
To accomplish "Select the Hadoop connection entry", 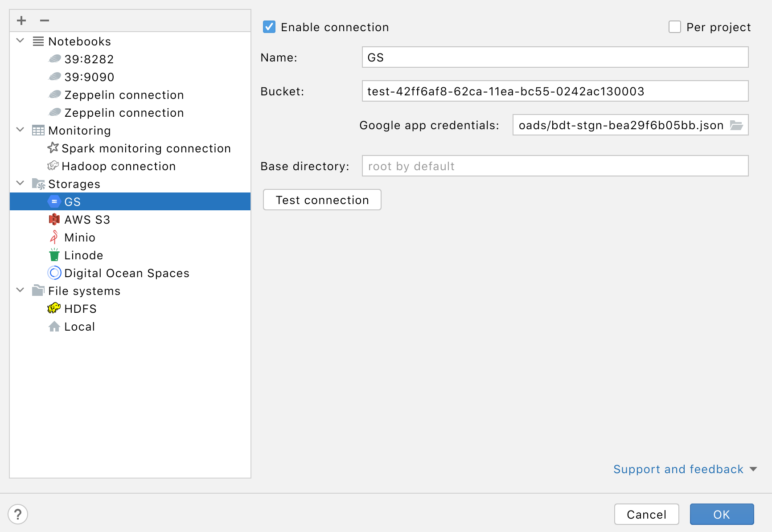I will pyautogui.click(x=119, y=166).
